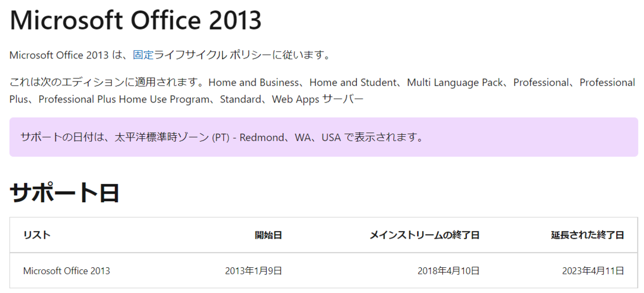This screenshot has width=644, height=293.
Task: Open the 固定 lifecycle policy link
Action: (x=143, y=55)
